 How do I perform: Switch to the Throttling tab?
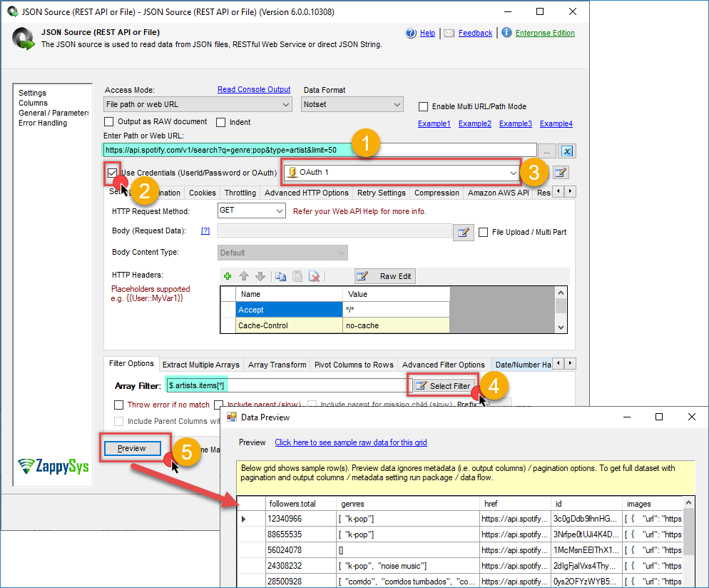click(x=240, y=193)
